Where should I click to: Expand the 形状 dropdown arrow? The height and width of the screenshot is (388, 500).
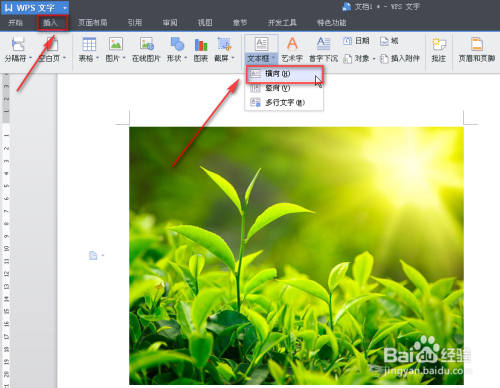tap(186, 58)
